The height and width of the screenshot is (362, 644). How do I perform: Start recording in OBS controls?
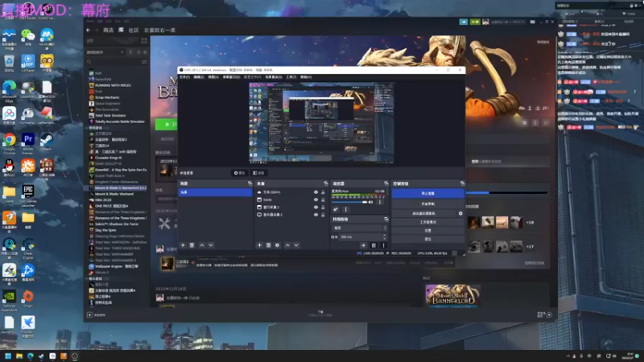pos(427,204)
